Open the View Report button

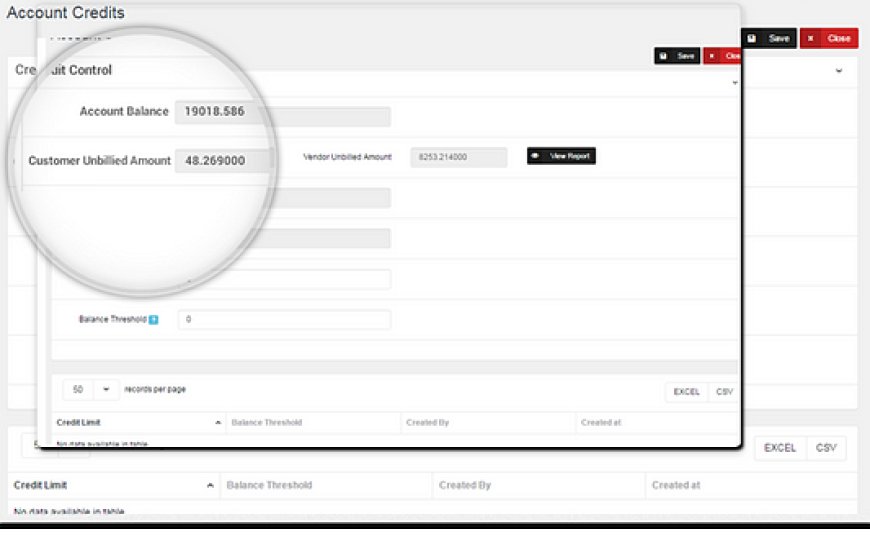pos(561,157)
